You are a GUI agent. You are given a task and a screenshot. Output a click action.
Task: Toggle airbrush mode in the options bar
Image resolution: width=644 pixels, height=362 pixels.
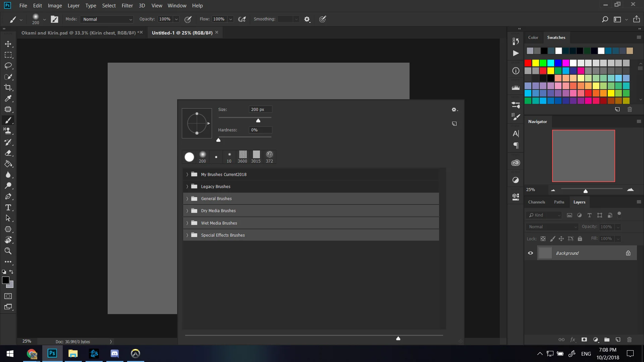pos(242,19)
